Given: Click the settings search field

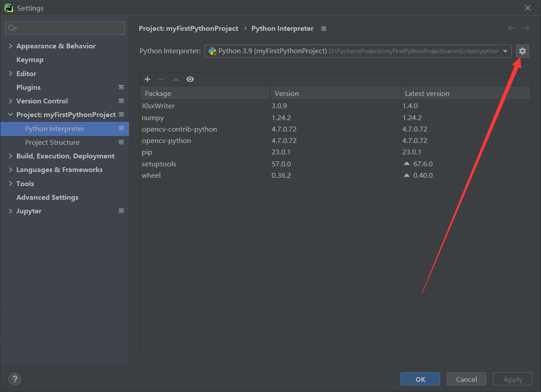Looking at the screenshot, I should (x=65, y=28).
